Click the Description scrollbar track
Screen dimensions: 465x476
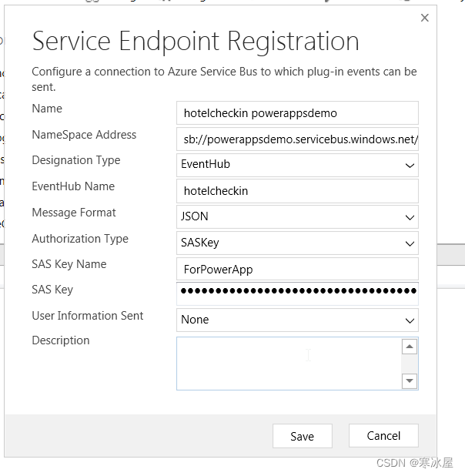[410, 364]
